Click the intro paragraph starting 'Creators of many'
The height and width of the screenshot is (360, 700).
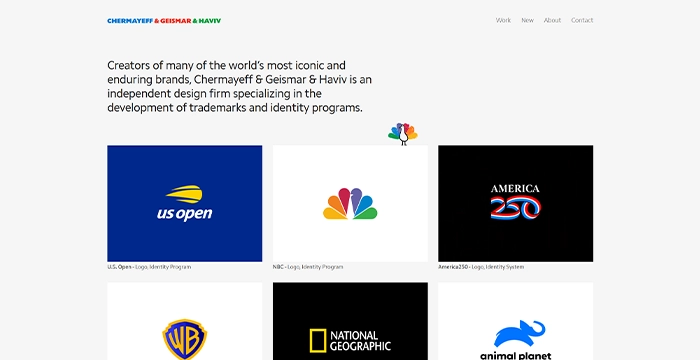pyautogui.click(x=240, y=87)
